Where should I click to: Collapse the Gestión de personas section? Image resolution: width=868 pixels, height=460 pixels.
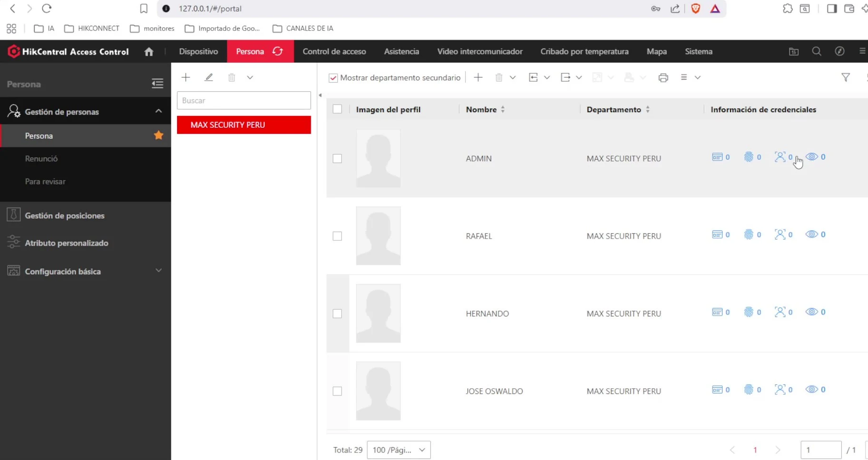(x=158, y=111)
